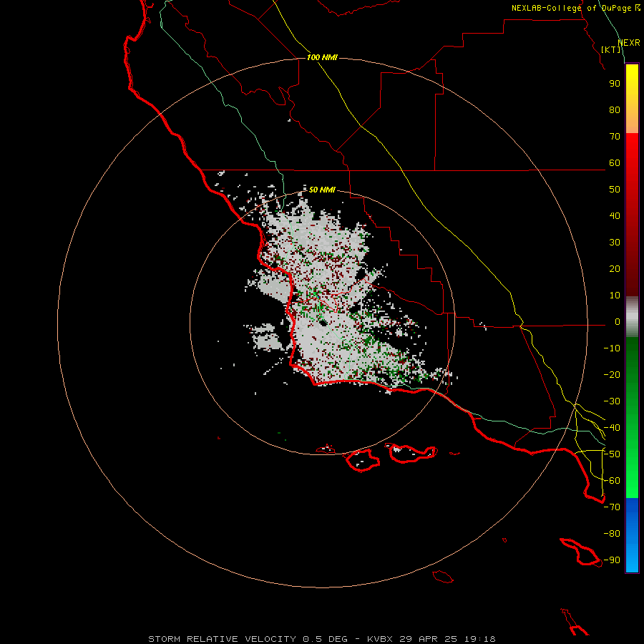The image size is (644, 644).
Task: Click the "STORM RELATIVE VELOCITY 0.5 DEG" caption
Action: [x=248, y=639]
